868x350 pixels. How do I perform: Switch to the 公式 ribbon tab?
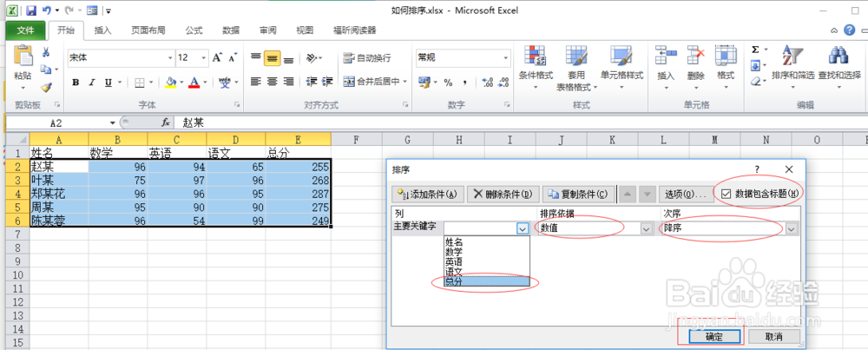pyautogui.click(x=194, y=30)
